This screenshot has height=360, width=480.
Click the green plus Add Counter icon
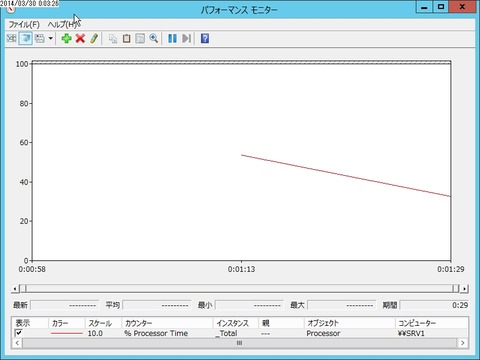click(66, 38)
